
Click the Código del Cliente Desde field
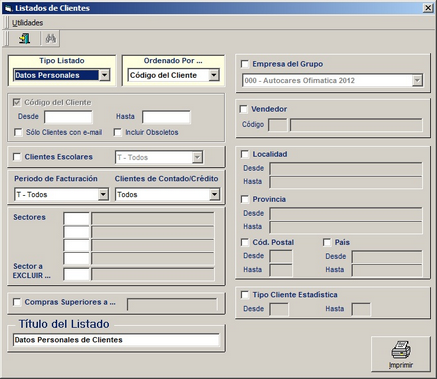[x=68, y=117]
